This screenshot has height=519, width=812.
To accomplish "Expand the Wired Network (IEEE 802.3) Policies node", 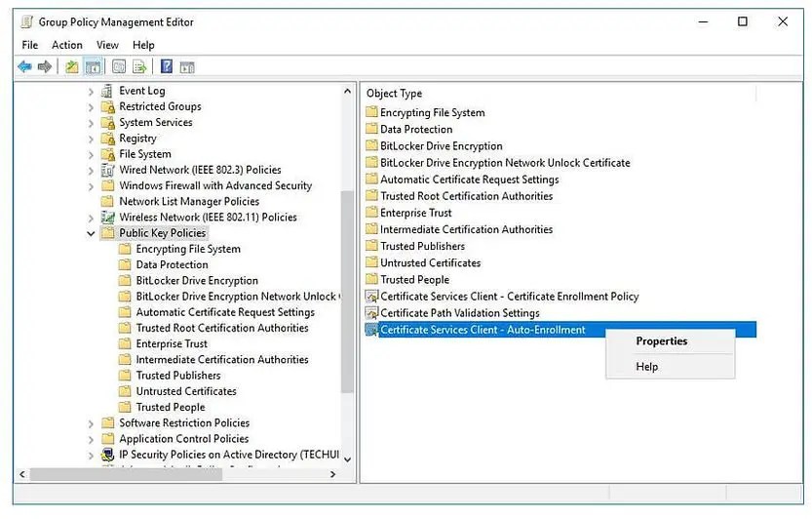I will click(x=91, y=171).
